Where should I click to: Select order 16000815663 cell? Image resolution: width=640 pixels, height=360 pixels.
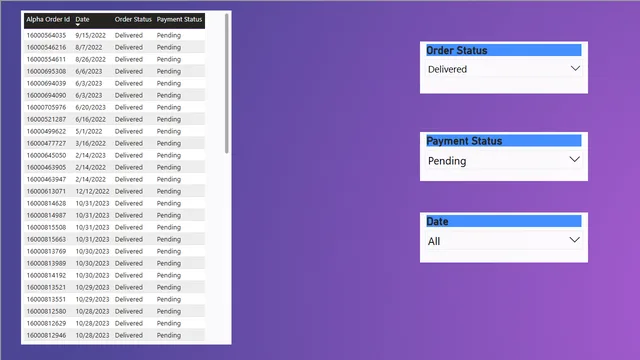pos(46,240)
